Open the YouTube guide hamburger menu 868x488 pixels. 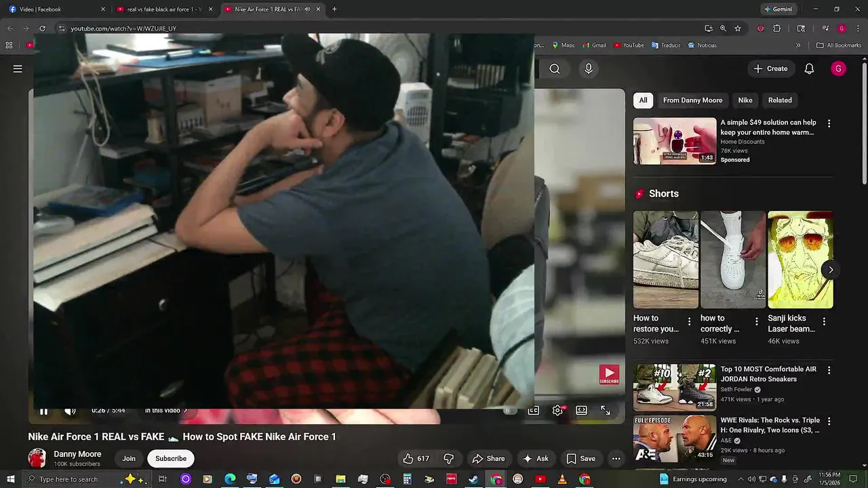point(18,68)
